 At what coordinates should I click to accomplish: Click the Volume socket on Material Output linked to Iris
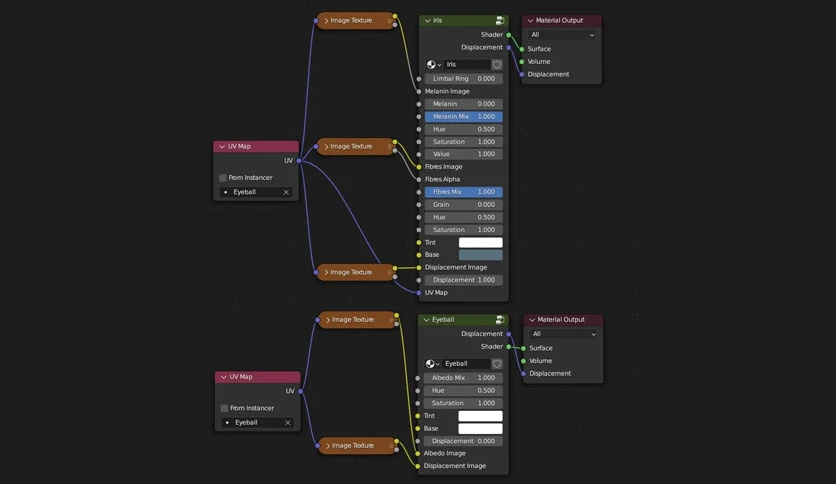coord(522,62)
